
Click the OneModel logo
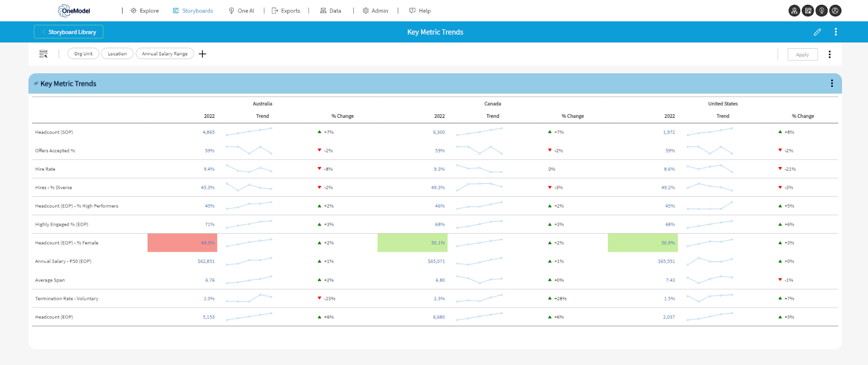74,10
